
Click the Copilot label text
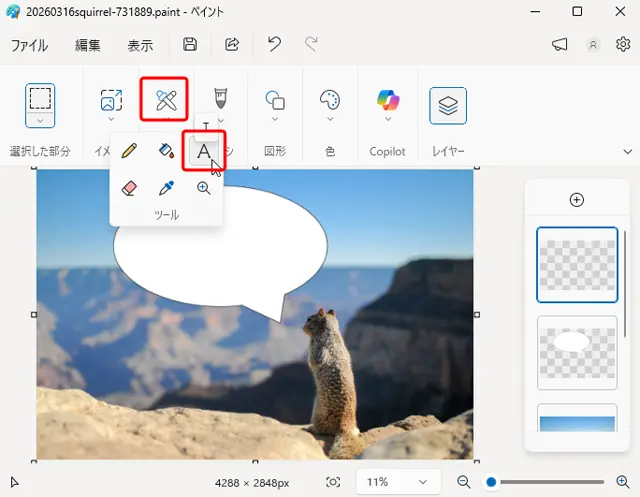[x=387, y=151]
